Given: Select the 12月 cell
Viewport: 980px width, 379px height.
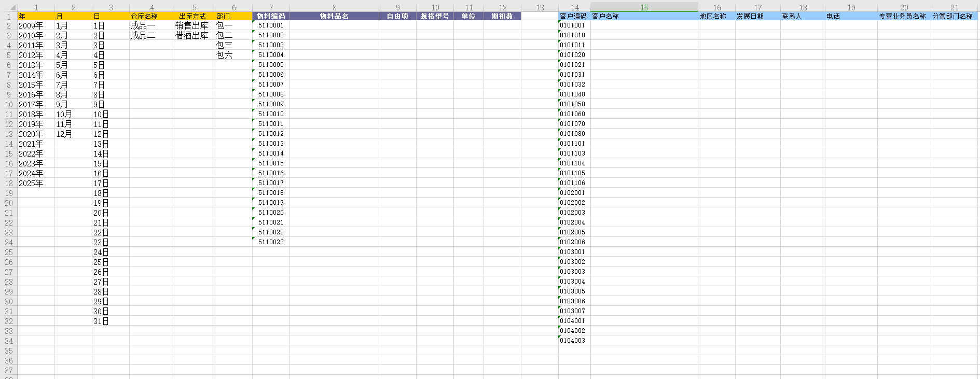Looking at the screenshot, I should click(x=74, y=134).
